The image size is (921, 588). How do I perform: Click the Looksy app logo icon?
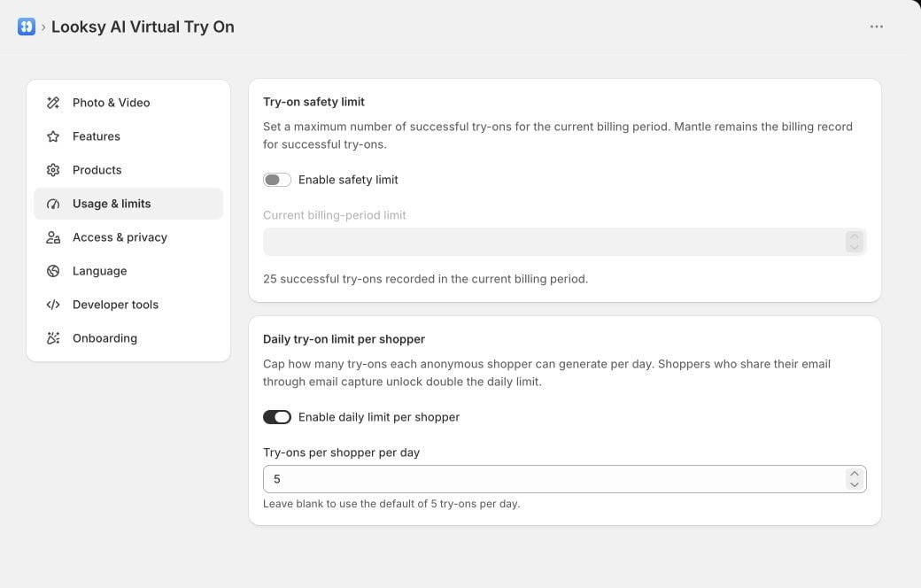pos(27,27)
